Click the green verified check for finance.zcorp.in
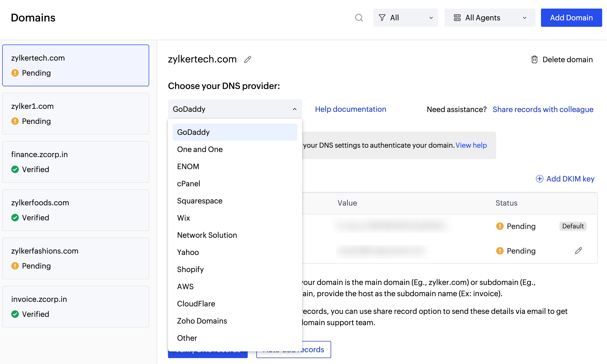607x364 pixels. tap(15, 169)
